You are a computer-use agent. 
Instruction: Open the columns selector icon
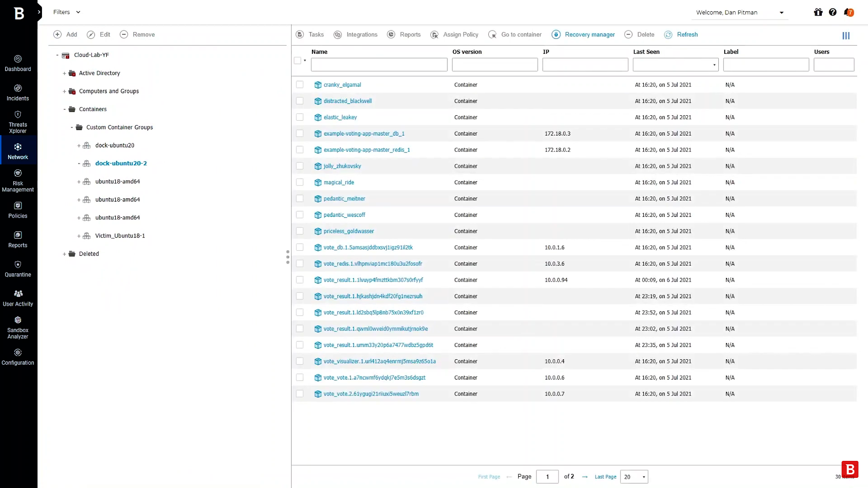(846, 36)
